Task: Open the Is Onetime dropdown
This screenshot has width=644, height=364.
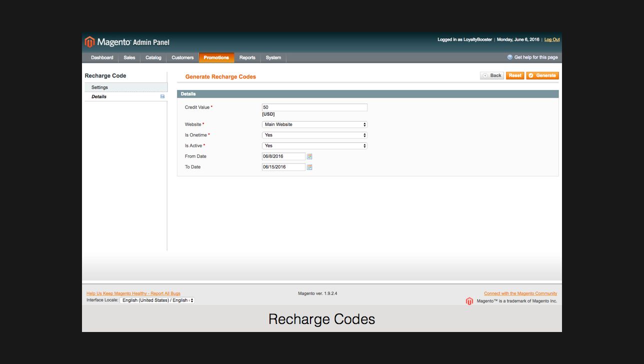Action: click(314, 135)
